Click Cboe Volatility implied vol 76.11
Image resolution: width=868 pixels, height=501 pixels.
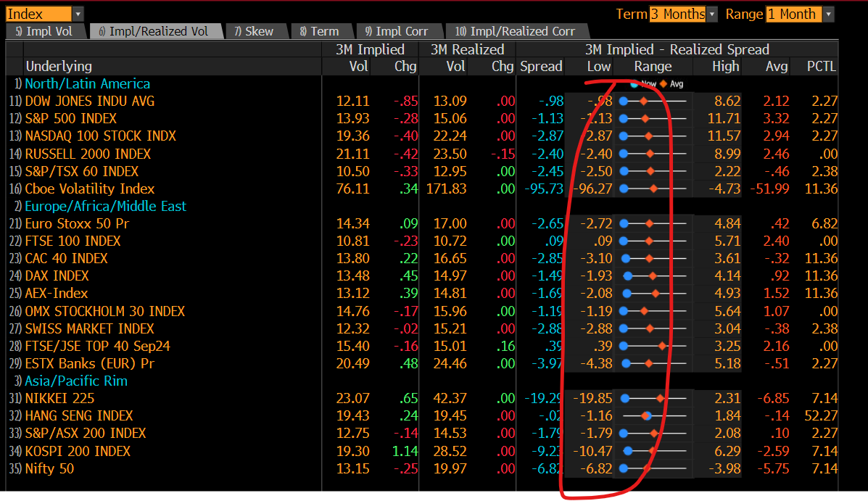pyautogui.click(x=352, y=189)
